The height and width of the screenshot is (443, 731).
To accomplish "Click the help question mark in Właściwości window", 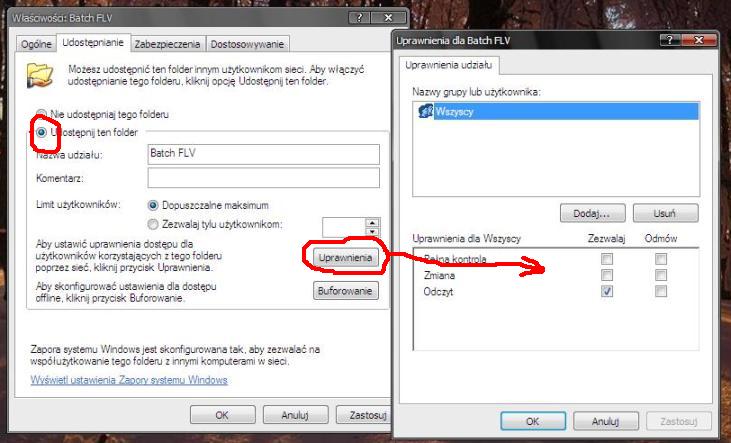I will coord(359,18).
